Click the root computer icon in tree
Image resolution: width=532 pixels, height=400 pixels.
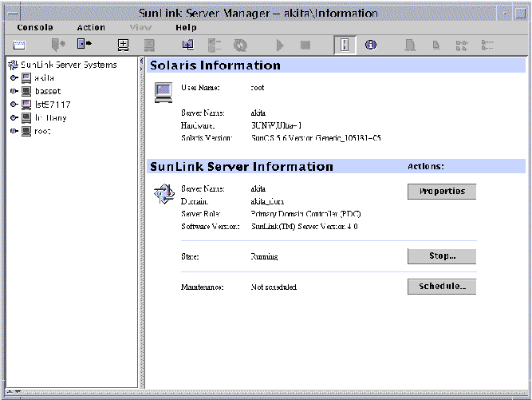[x=26, y=131]
